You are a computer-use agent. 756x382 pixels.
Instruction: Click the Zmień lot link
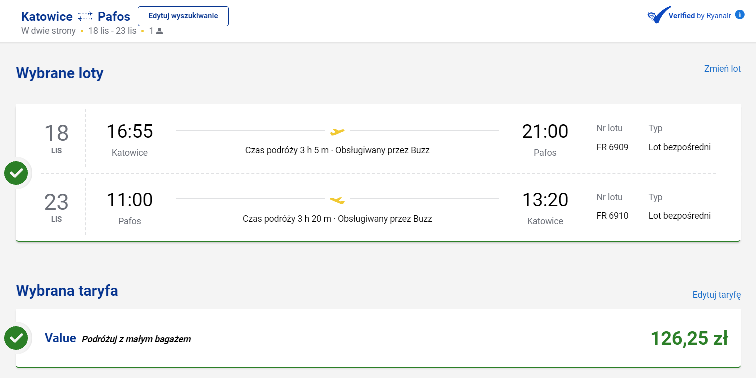click(x=722, y=69)
